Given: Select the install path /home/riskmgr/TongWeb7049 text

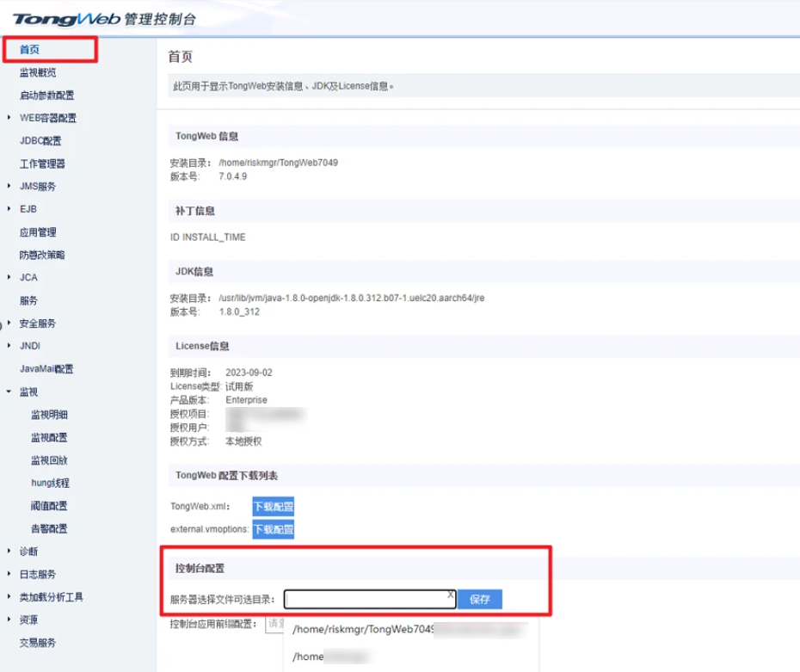Looking at the screenshot, I should point(278,163).
